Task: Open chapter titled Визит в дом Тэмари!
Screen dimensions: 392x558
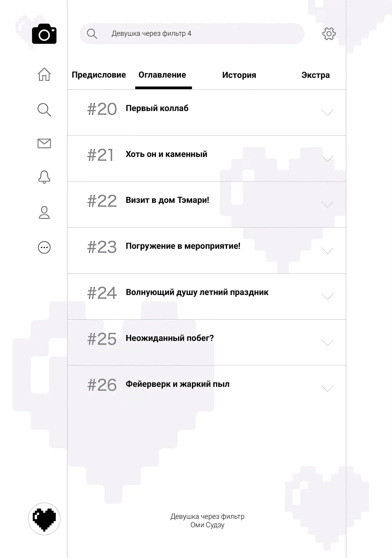Action: [x=167, y=200]
